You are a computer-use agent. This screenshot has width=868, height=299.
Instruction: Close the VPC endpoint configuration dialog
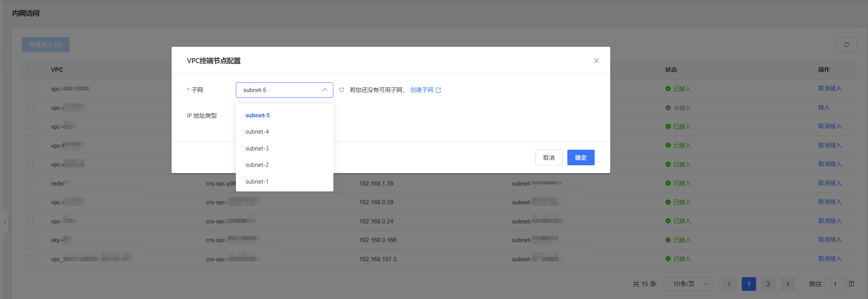click(596, 61)
